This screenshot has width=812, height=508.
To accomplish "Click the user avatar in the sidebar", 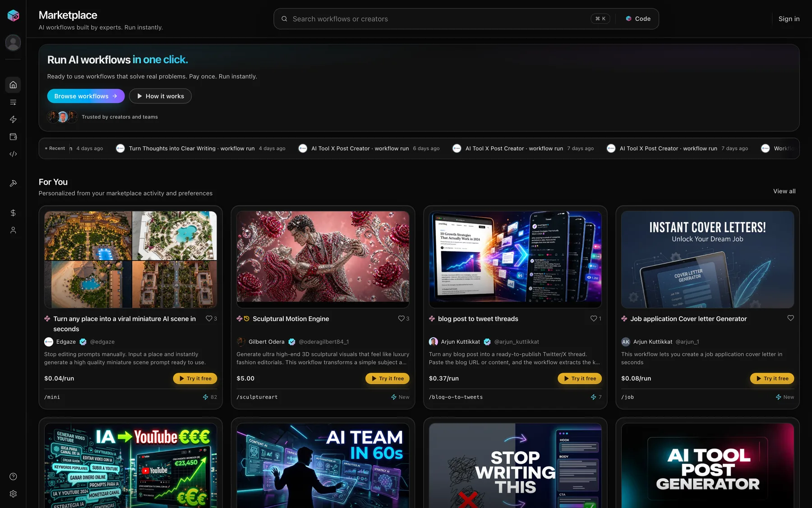I will (13, 42).
